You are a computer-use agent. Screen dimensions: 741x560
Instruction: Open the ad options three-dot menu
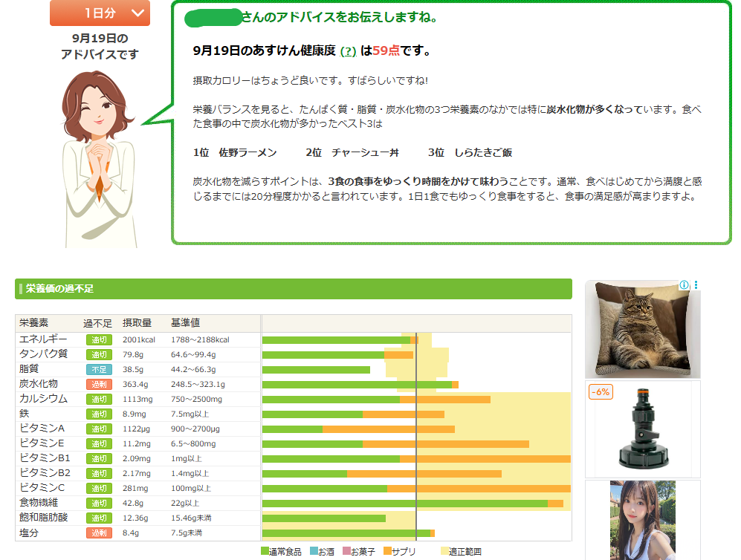coord(696,285)
